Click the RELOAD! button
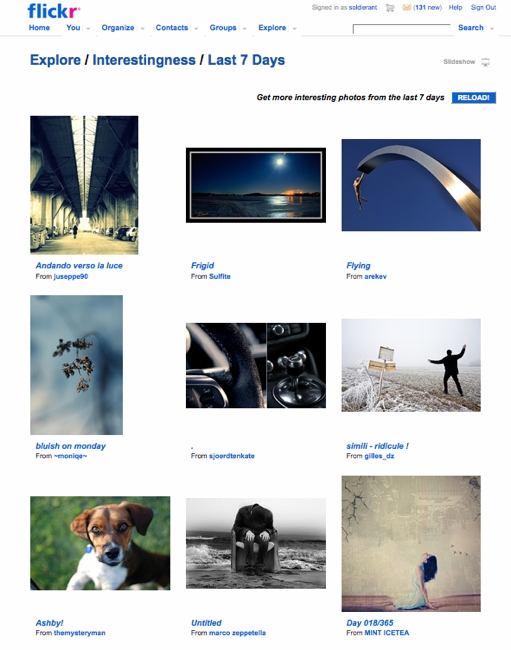 pos(473,97)
